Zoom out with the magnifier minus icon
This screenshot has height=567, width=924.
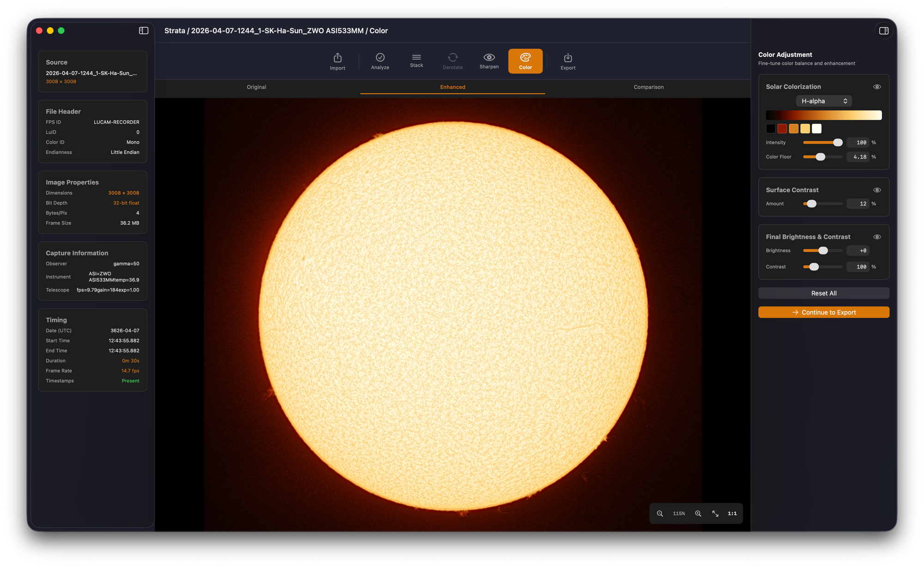click(x=660, y=513)
